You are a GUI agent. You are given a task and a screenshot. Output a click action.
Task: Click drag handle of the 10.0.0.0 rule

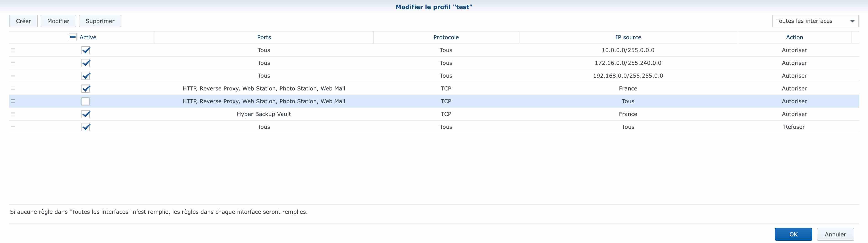(x=13, y=50)
